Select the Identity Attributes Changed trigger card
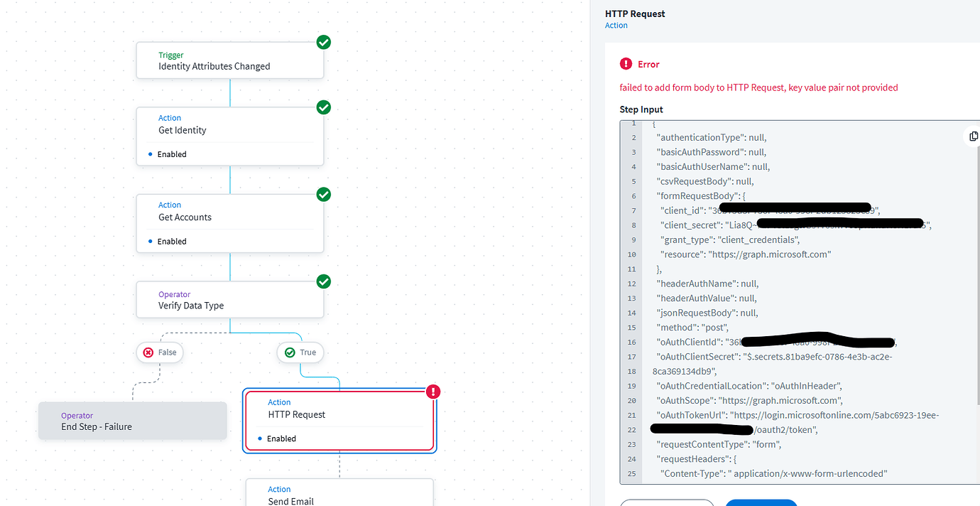The width and height of the screenshot is (980, 506). click(x=229, y=60)
